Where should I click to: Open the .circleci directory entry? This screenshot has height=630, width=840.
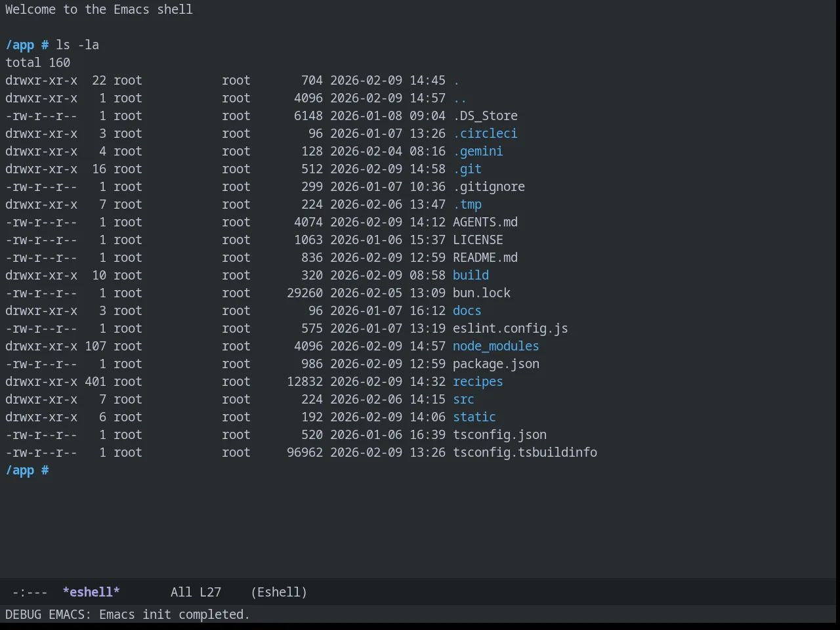tap(485, 133)
